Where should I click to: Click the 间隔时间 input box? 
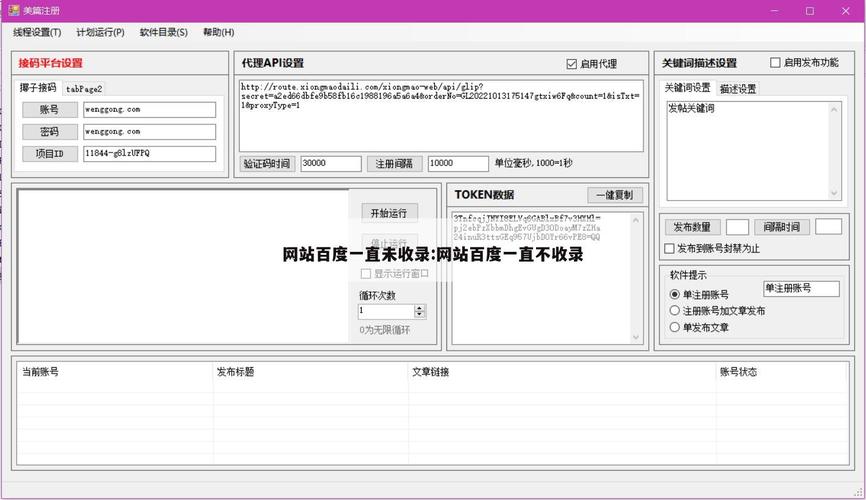(828, 227)
